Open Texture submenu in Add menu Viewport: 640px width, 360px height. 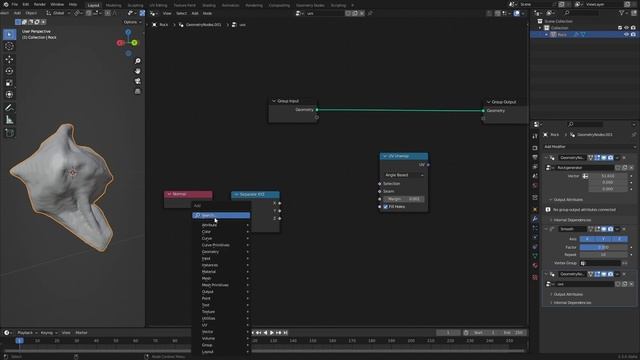point(222,312)
